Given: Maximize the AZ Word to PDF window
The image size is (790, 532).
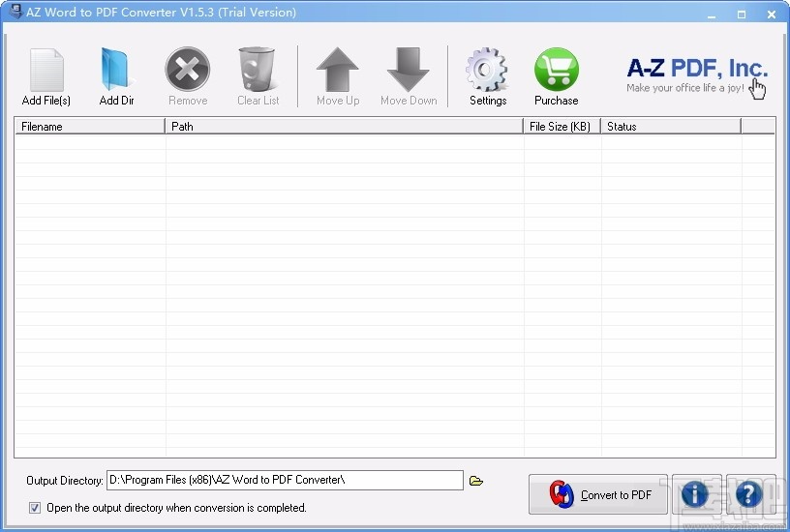Looking at the screenshot, I should 742,15.
